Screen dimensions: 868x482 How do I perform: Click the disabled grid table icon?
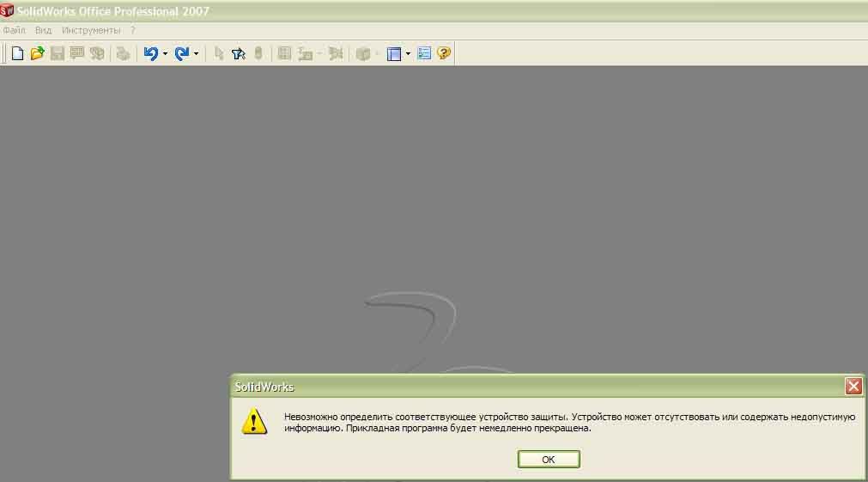coord(284,53)
